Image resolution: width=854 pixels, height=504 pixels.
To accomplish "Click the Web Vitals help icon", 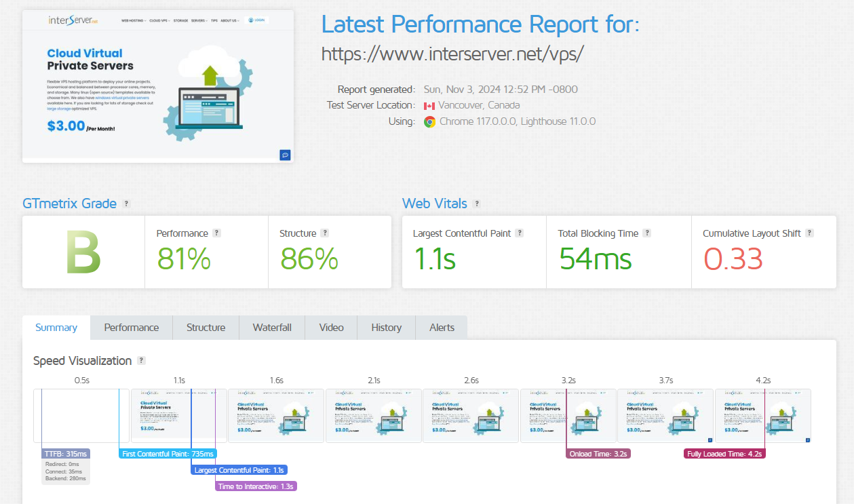I will [x=477, y=203].
